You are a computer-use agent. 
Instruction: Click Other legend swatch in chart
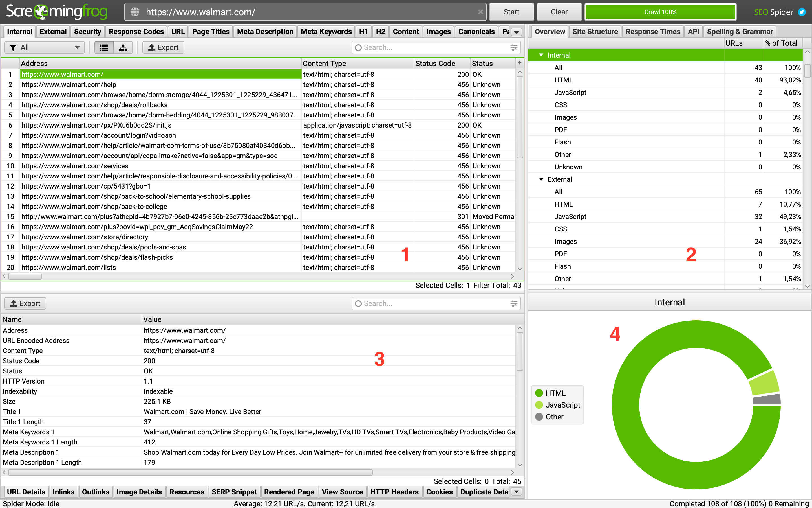(539, 417)
